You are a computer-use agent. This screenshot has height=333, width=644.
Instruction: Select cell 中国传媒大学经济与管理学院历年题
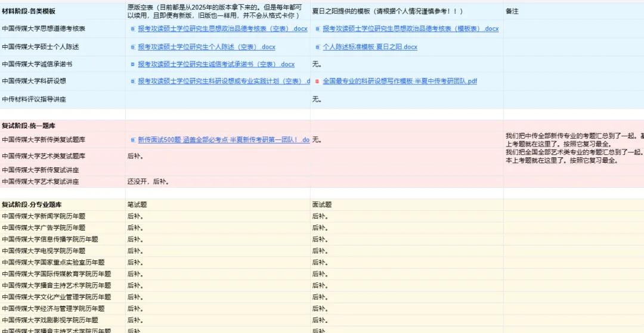(63, 309)
